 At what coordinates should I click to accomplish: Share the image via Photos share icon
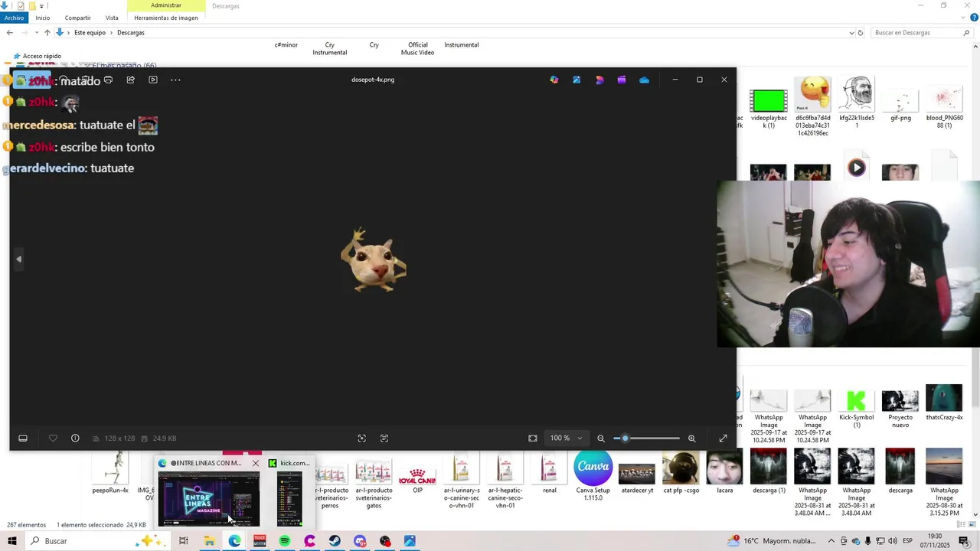(x=130, y=80)
